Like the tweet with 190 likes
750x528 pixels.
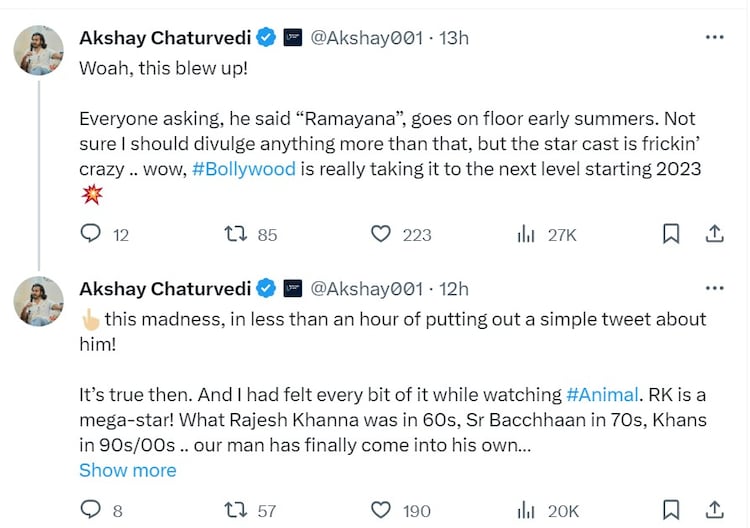381,510
